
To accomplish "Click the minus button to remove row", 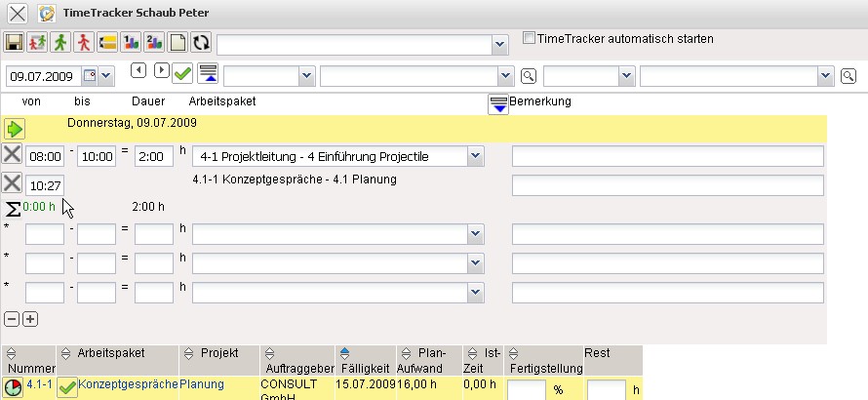I will [12, 319].
